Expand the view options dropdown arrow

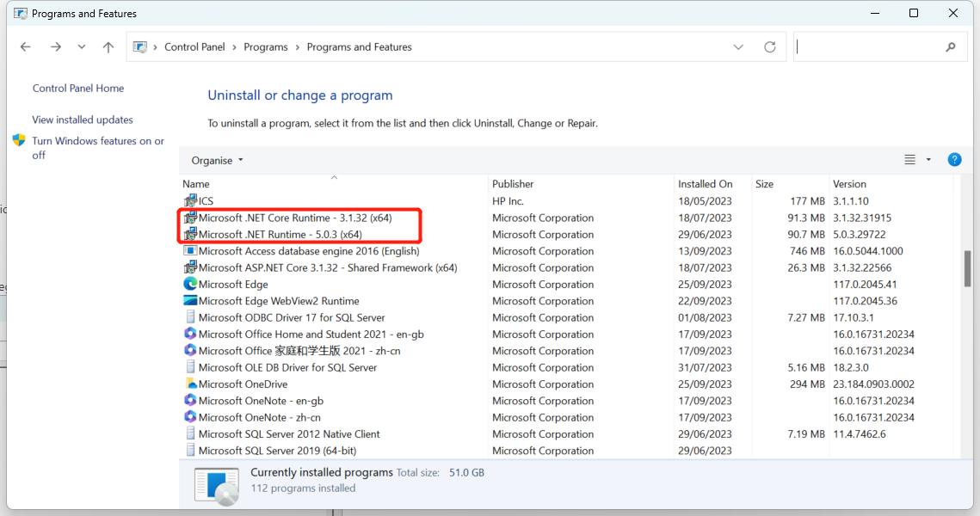click(928, 160)
